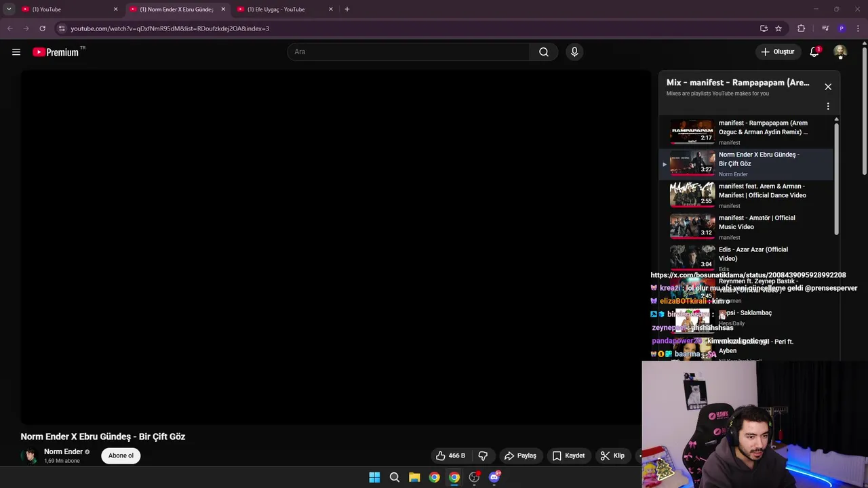Viewport: 868px width, 488px height.
Task: Start voice search with microphone icon
Action: click(x=574, y=52)
